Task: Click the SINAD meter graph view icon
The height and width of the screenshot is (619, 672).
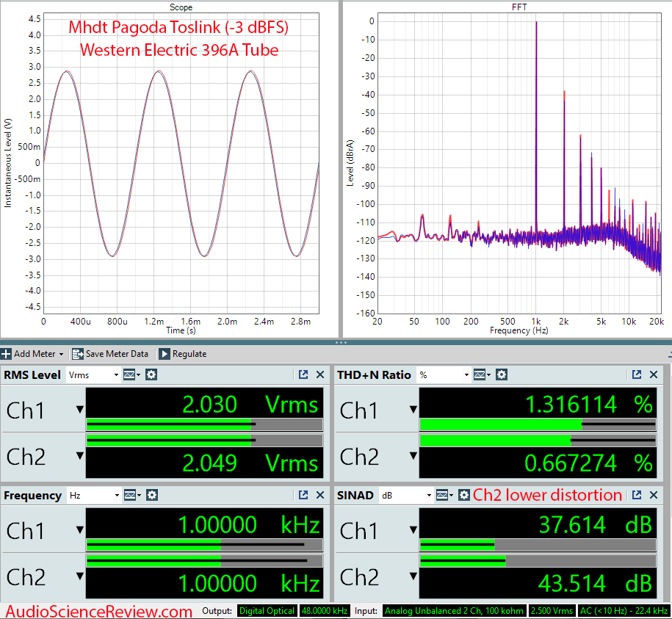Action: [444, 495]
